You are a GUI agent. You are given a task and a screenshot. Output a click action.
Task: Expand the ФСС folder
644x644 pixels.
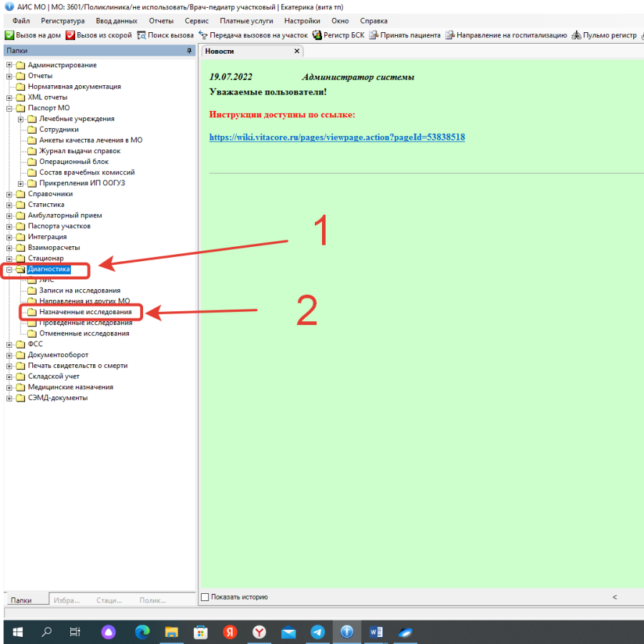[x=9, y=344]
